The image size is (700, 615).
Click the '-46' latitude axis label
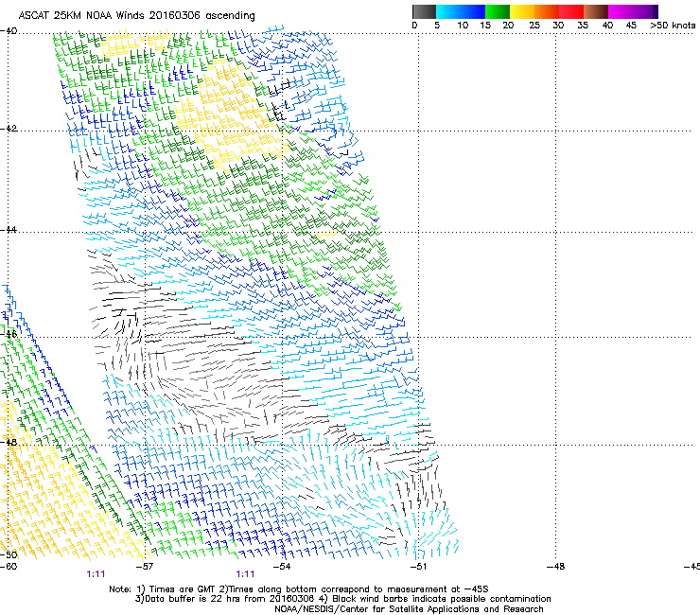pyautogui.click(x=9, y=334)
